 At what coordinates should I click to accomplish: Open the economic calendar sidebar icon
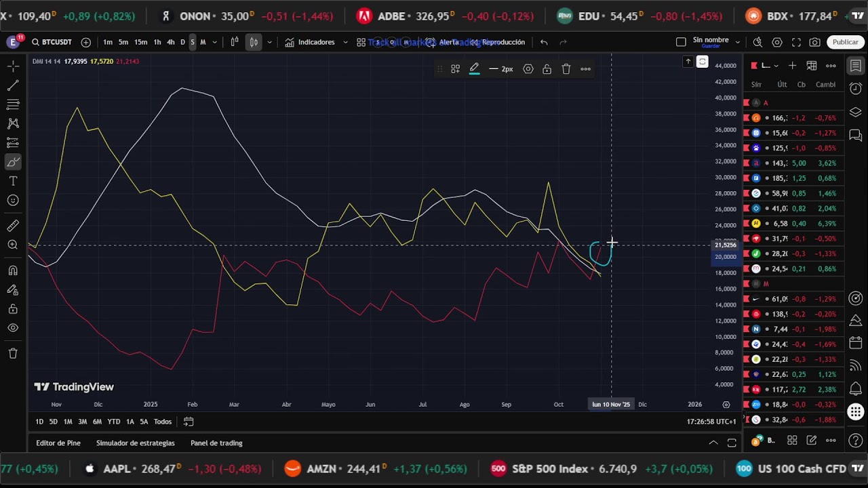pos(856,344)
